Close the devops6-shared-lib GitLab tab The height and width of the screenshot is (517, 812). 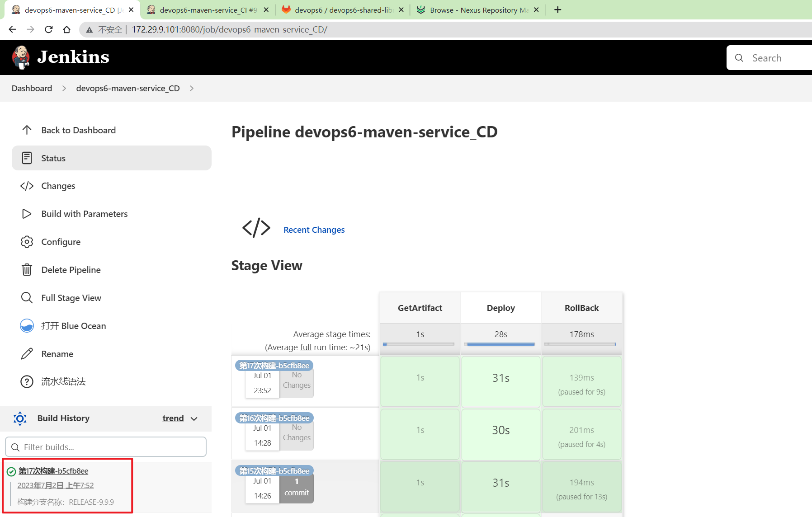[x=401, y=9]
